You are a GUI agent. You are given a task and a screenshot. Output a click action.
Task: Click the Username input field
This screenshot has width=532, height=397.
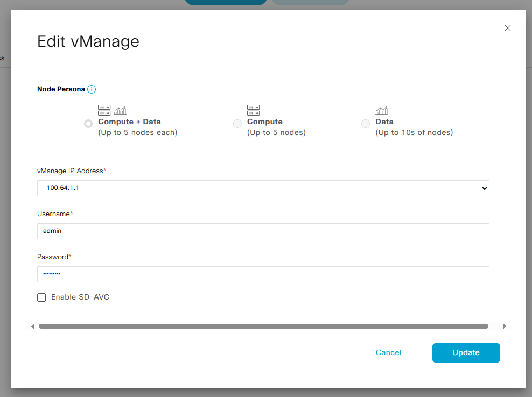pyautogui.click(x=263, y=231)
